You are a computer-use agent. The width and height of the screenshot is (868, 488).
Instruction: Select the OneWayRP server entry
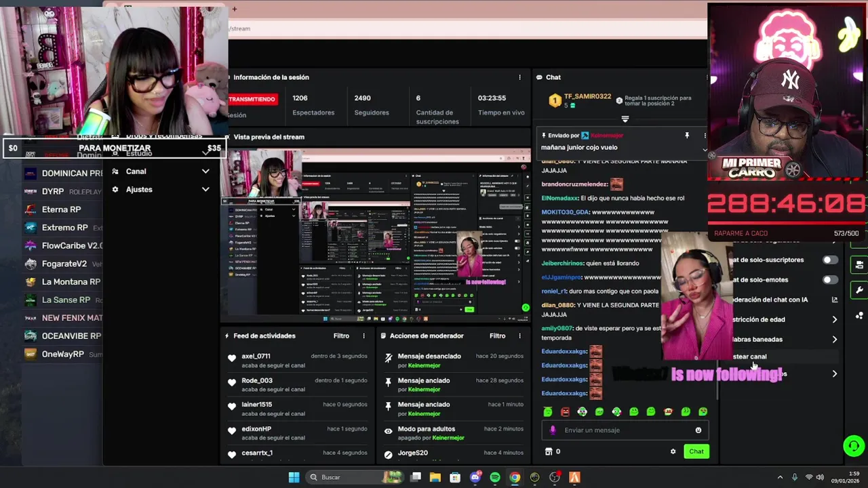click(62, 354)
